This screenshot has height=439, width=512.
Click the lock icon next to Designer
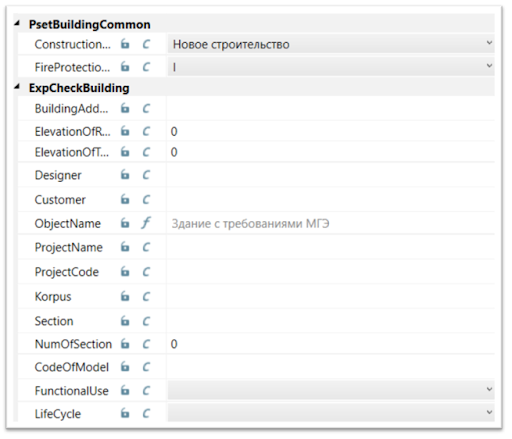tap(125, 175)
